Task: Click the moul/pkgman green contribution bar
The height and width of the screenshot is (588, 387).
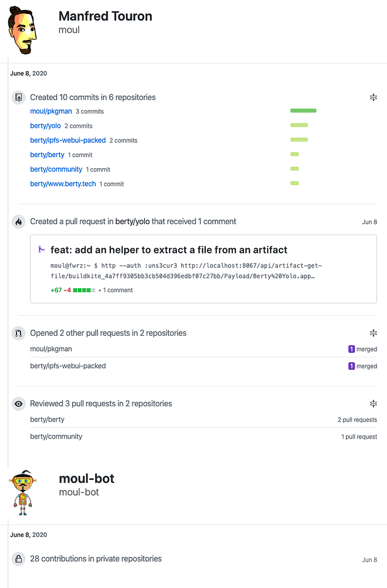Action: coord(303,111)
